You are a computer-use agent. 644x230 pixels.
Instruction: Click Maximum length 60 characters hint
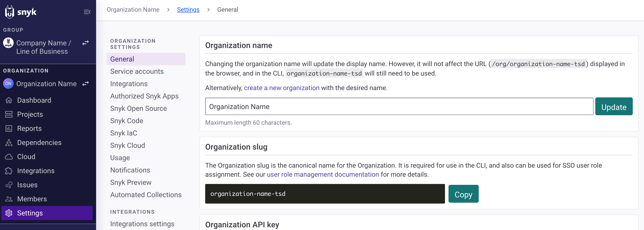click(x=248, y=123)
